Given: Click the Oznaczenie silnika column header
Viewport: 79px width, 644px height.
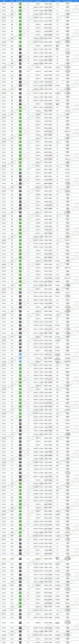Looking at the screenshot, I should click(68, 1).
